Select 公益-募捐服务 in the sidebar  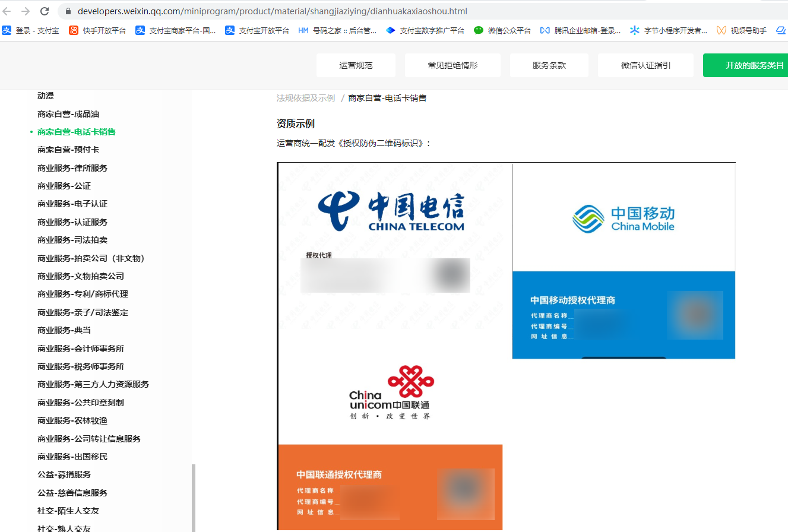[x=64, y=474]
